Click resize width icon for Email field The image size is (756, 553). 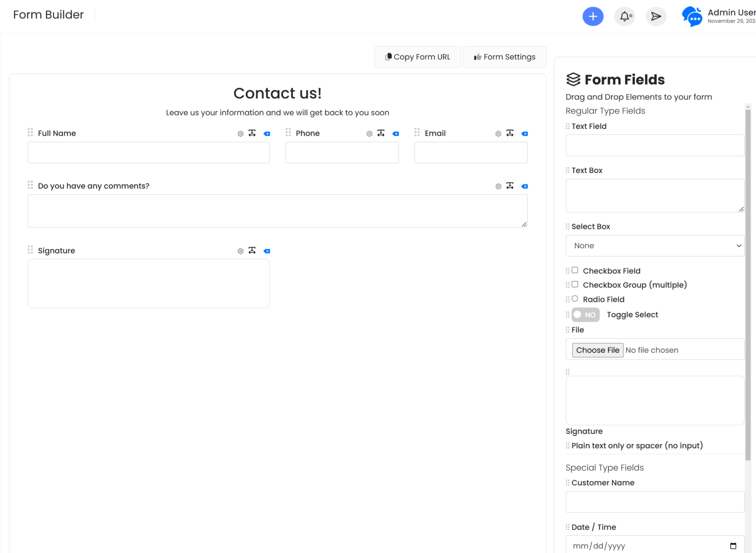(x=510, y=133)
